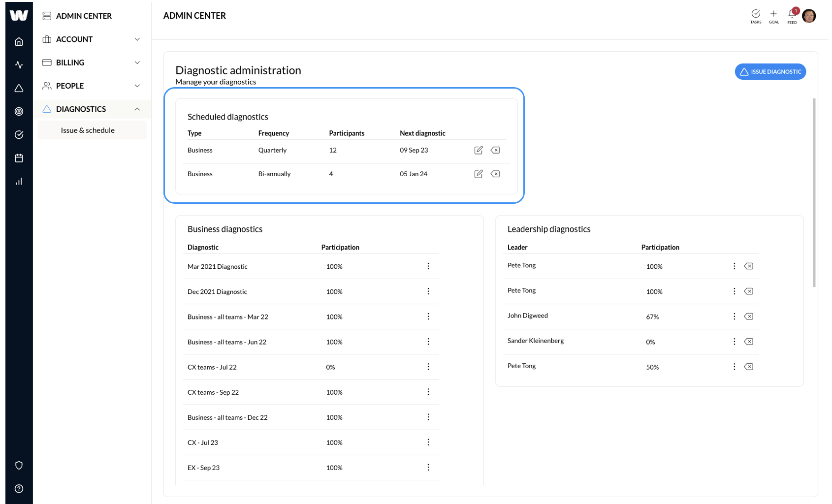
Task: Click John Digweed leader name
Action: pyautogui.click(x=527, y=315)
